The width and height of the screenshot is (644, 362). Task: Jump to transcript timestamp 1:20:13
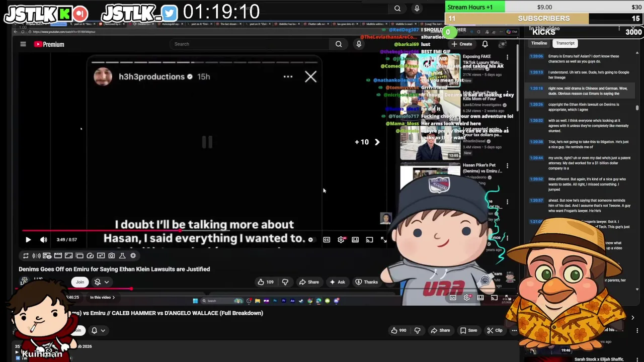click(536, 72)
